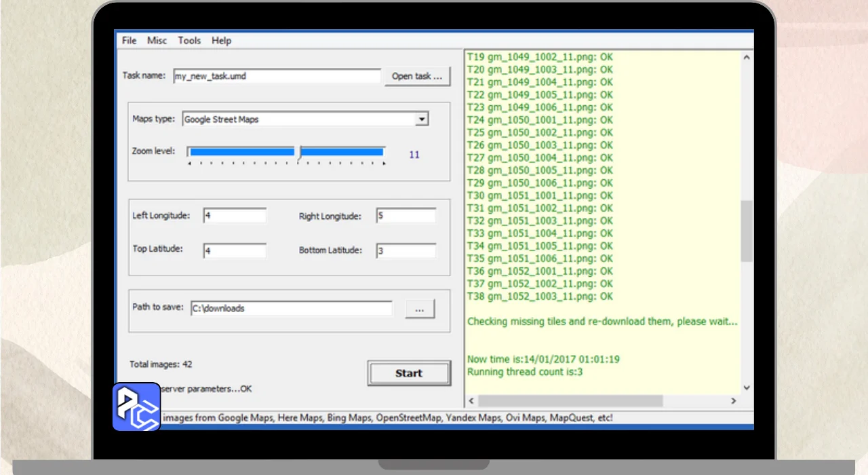
Task: Click the log scroll up arrow
Action: pos(747,58)
